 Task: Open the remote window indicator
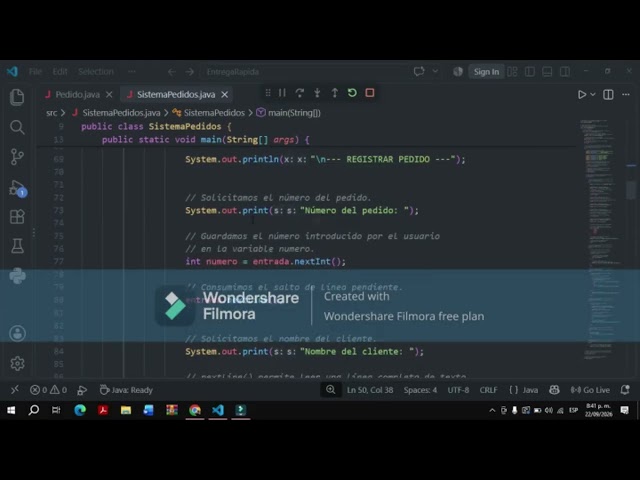click(15, 390)
